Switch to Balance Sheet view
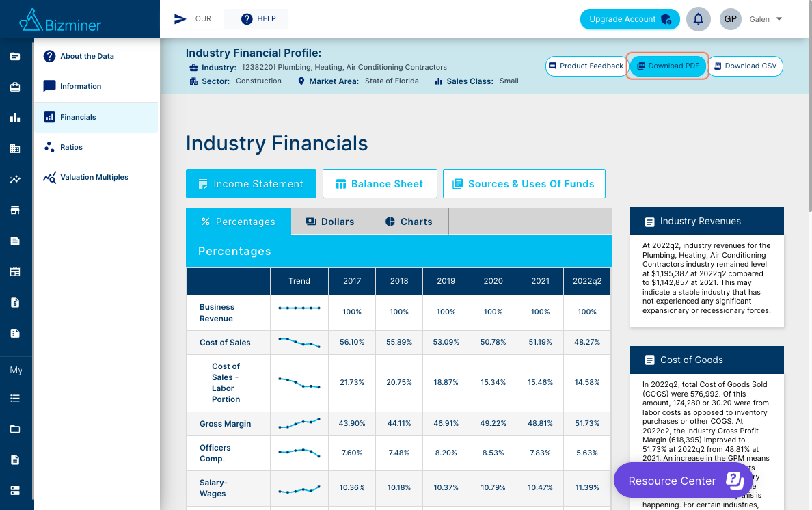This screenshot has height=510, width=812. pos(379,183)
